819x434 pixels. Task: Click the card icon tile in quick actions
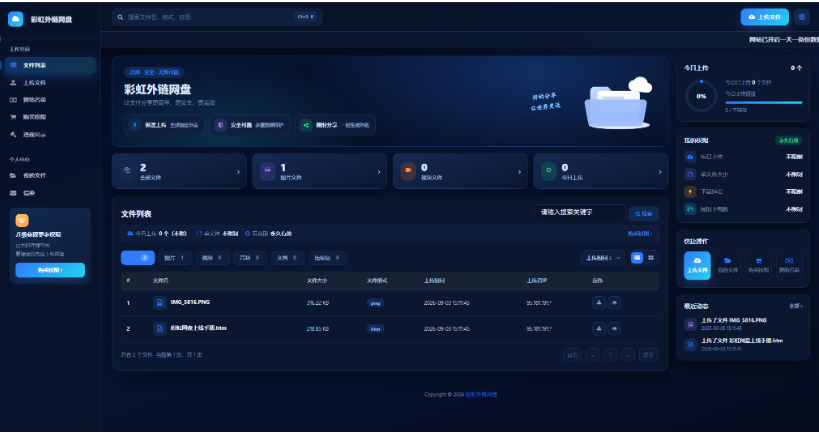(789, 266)
